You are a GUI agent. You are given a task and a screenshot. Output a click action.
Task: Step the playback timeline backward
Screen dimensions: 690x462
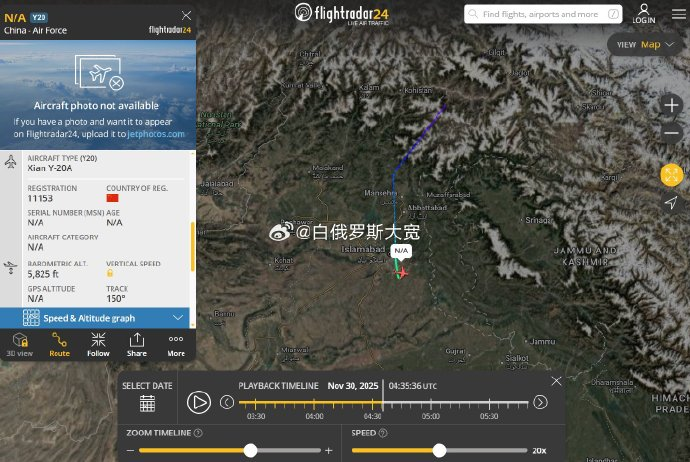(227, 402)
